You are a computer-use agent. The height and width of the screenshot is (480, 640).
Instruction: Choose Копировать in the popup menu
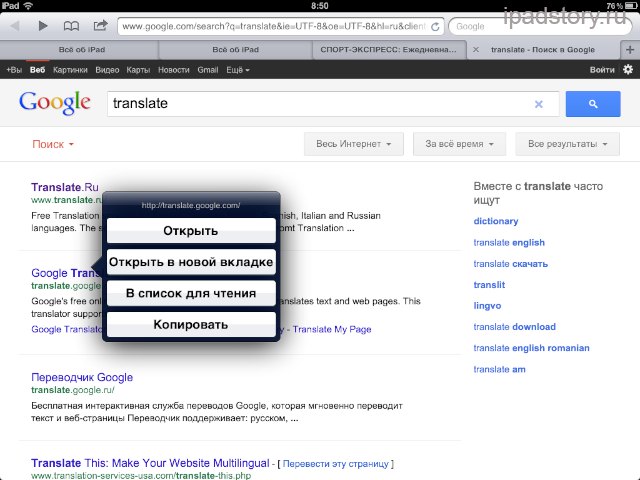pyautogui.click(x=191, y=324)
